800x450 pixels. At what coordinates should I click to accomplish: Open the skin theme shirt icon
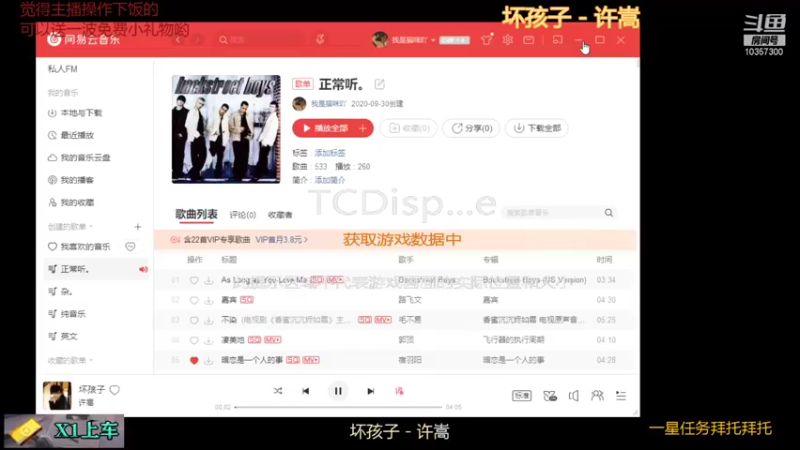(x=487, y=39)
